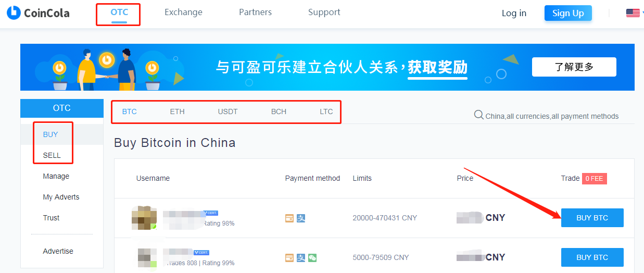Open the OTC tab in top navigation
The width and height of the screenshot is (644, 273).
[119, 13]
